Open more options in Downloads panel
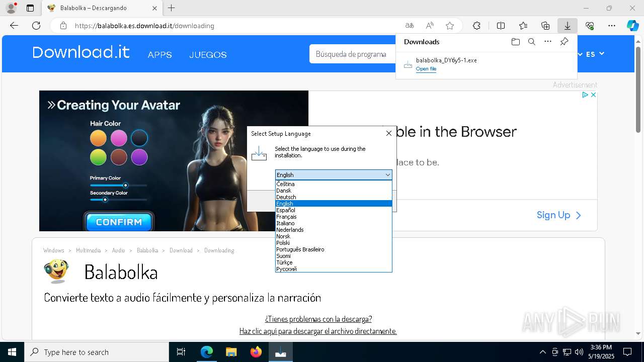 coord(548,42)
